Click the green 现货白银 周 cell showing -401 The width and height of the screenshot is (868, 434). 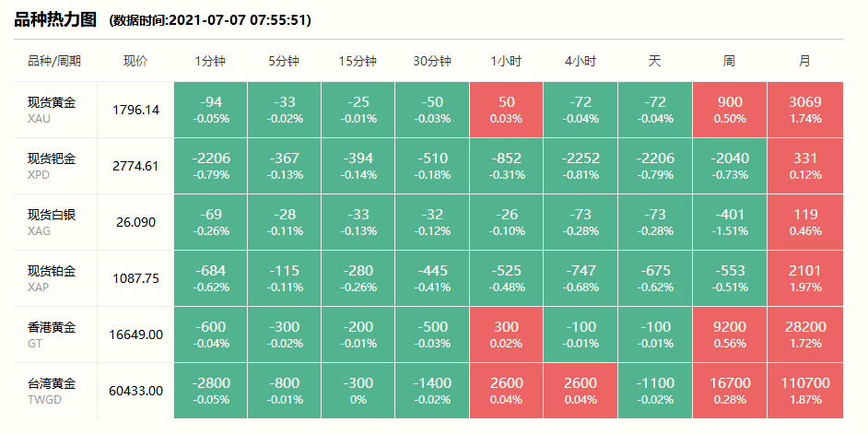coord(729,221)
